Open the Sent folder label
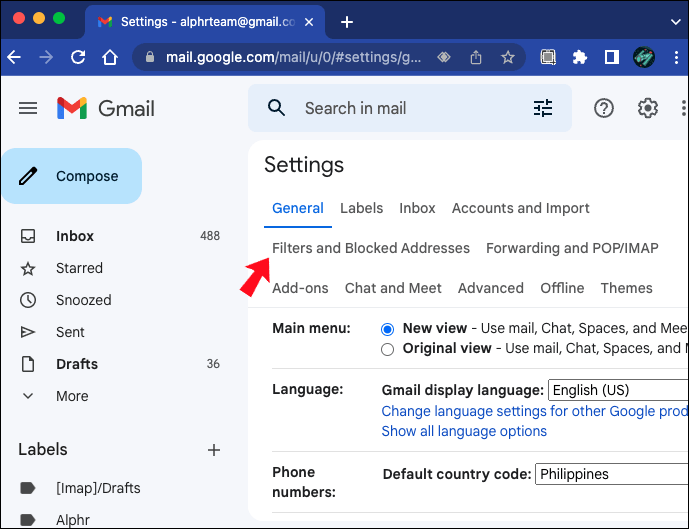689x529 pixels. click(70, 332)
